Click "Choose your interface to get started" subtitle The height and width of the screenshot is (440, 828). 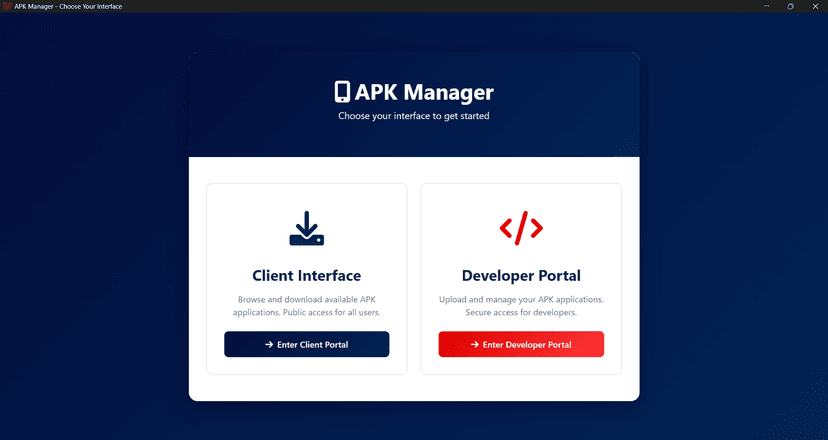(x=413, y=116)
